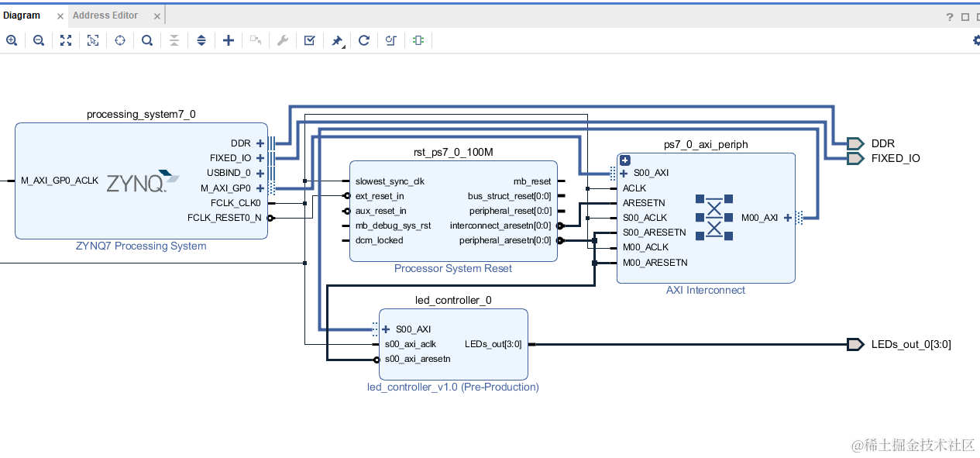980x458 pixels.
Task: Click the ZYNQ7 Processing System label
Action: point(141,246)
